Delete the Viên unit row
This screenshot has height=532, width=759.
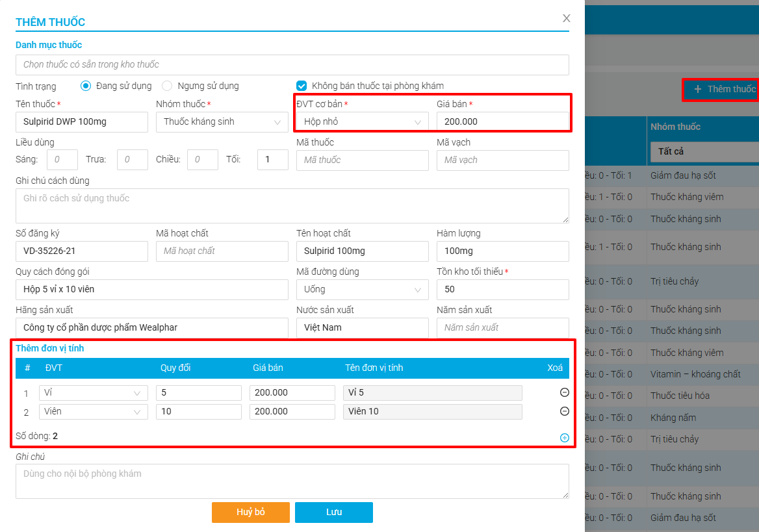click(564, 411)
